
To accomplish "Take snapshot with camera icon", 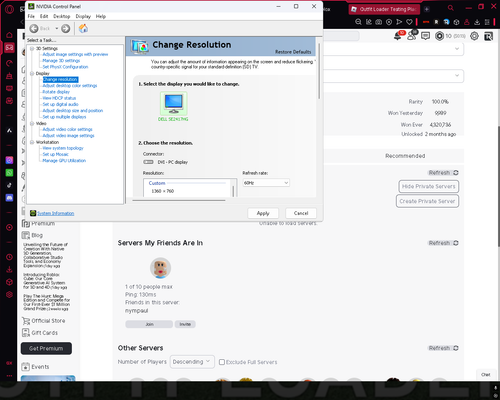I will point(379,22).
